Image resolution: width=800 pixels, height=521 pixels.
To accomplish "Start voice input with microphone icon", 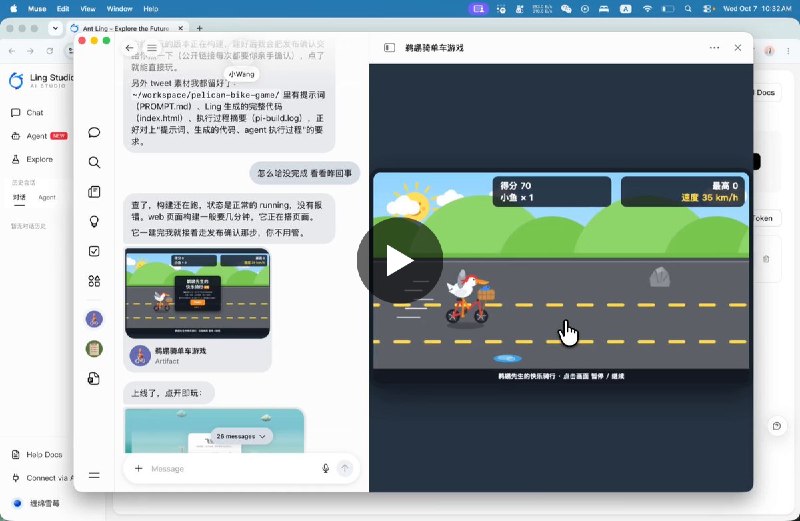I will 326,468.
